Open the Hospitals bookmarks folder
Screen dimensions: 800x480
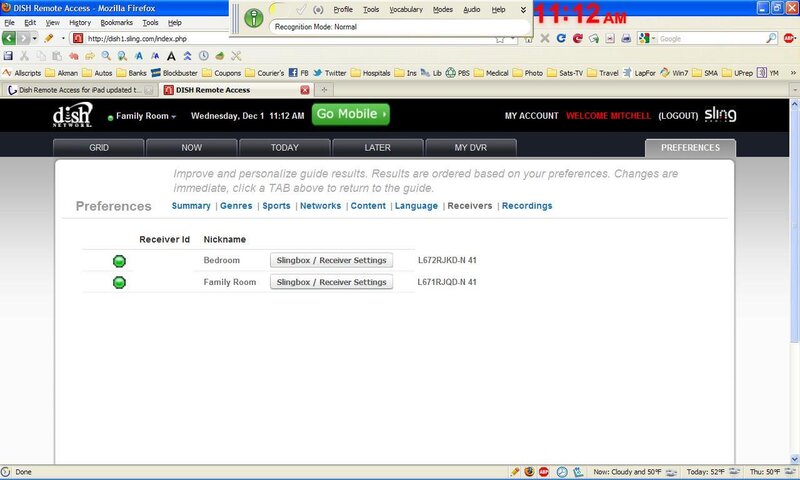pyautogui.click(x=371, y=73)
